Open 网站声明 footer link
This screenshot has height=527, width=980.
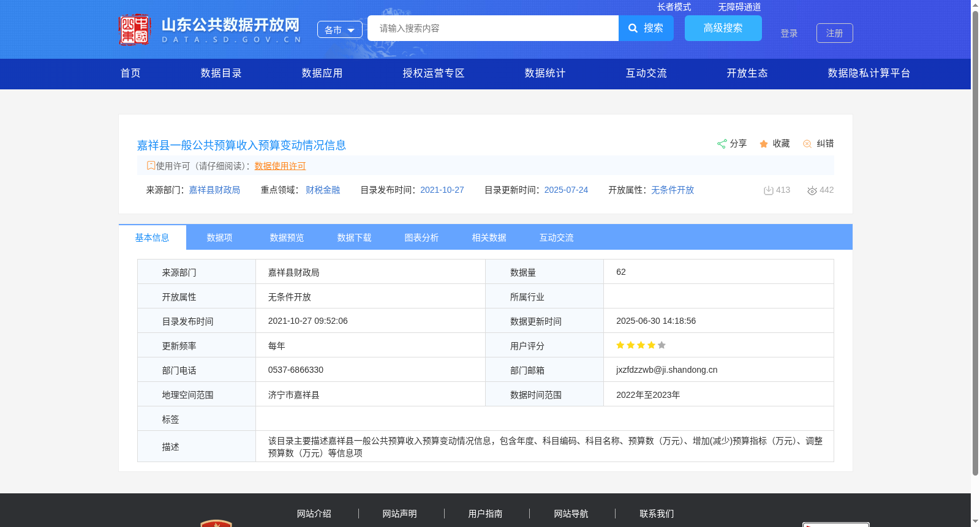[400, 514]
